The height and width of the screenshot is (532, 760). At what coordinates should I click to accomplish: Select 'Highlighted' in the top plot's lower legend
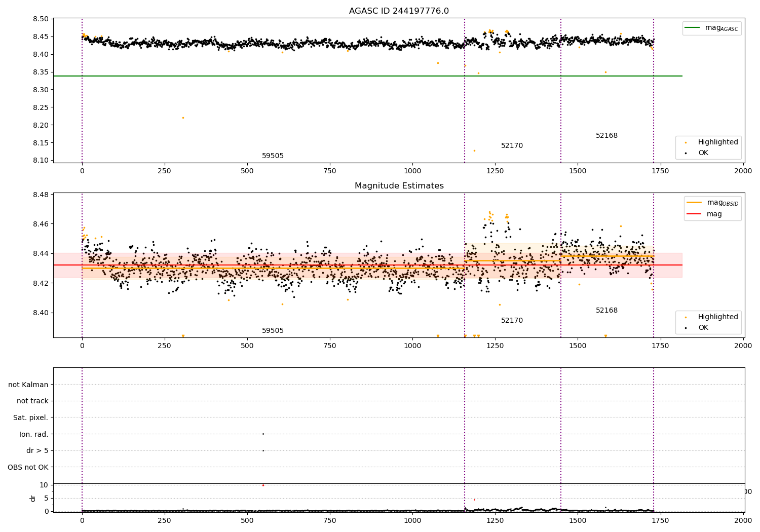(718, 142)
